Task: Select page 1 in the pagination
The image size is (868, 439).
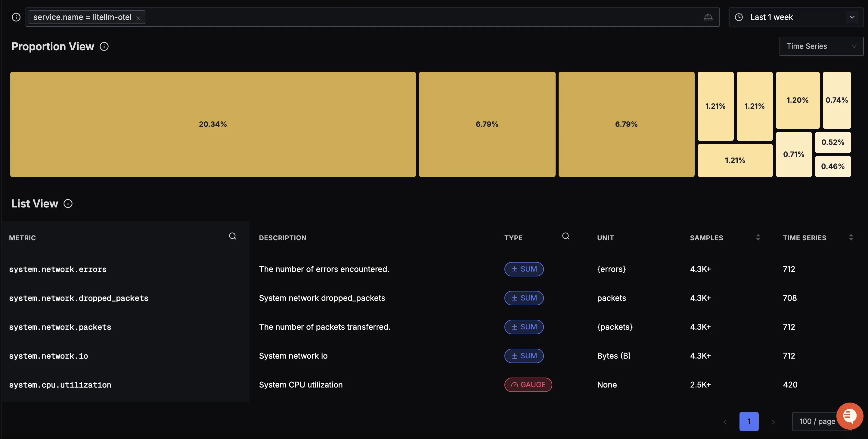Action: (749, 422)
